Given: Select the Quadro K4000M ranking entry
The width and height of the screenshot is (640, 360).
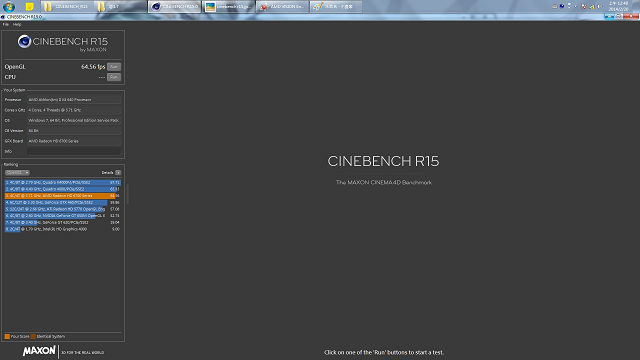Looking at the screenshot, I should tap(62, 182).
